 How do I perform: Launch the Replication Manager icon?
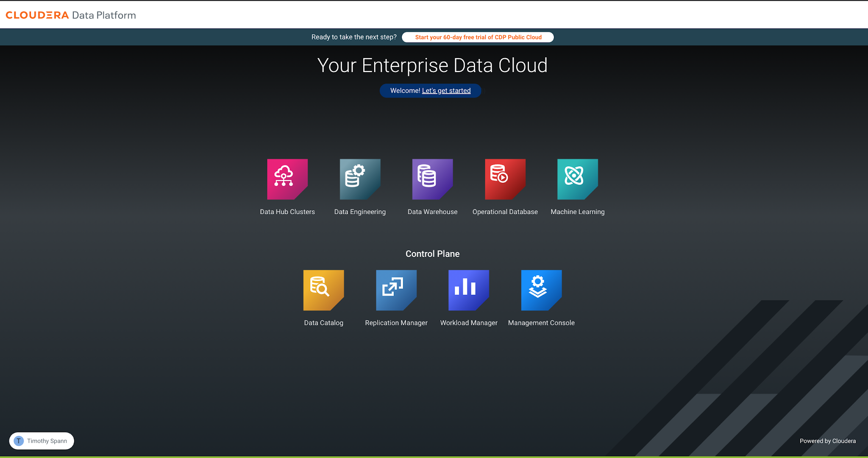click(x=396, y=290)
